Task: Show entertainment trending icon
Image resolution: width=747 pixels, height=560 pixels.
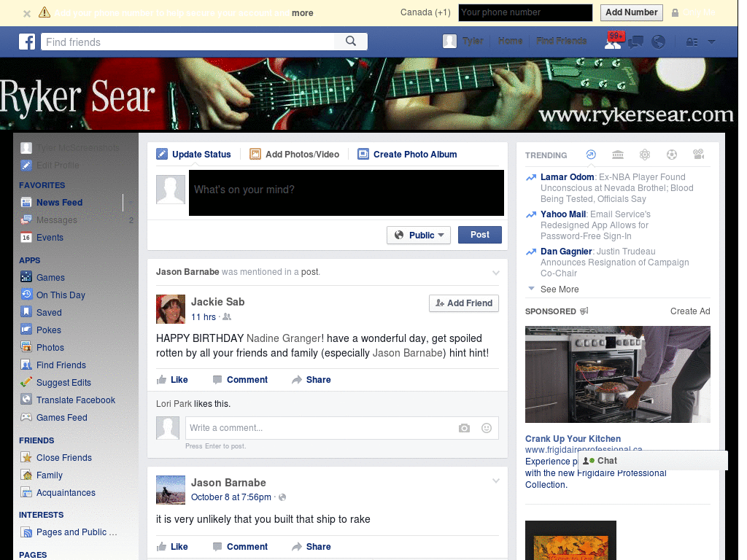Action: pyautogui.click(x=698, y=155)
